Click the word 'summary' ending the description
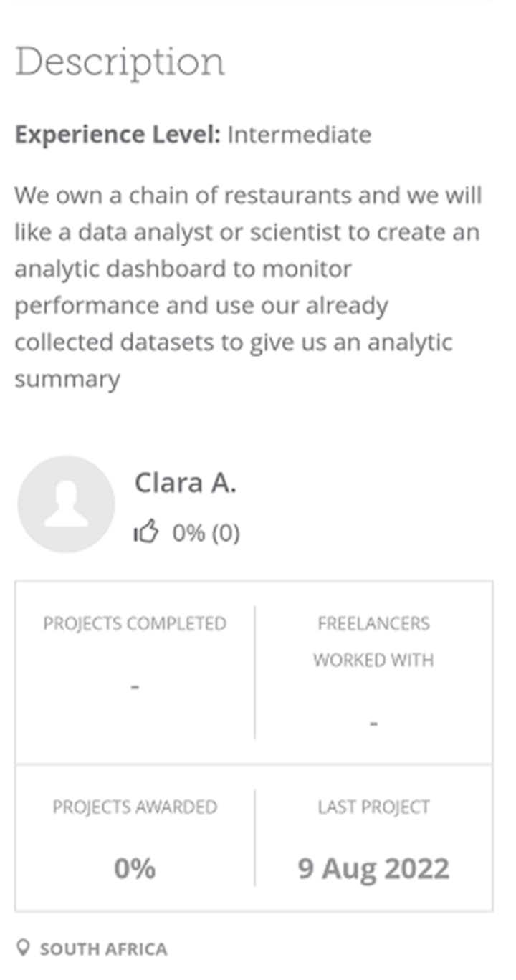The height and width of the screenshot is (980, 516). [67, 379]
